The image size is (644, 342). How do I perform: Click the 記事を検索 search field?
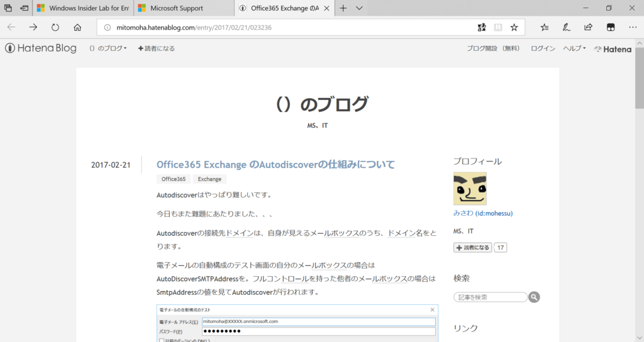click(x=491, y=297)
